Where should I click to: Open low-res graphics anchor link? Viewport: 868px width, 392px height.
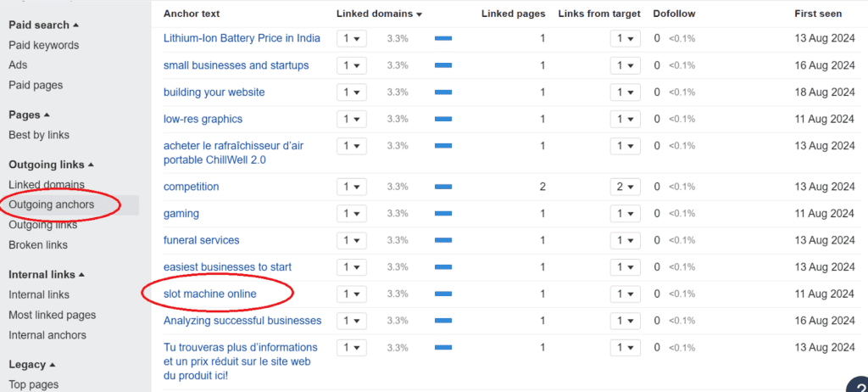pos(203,119)
